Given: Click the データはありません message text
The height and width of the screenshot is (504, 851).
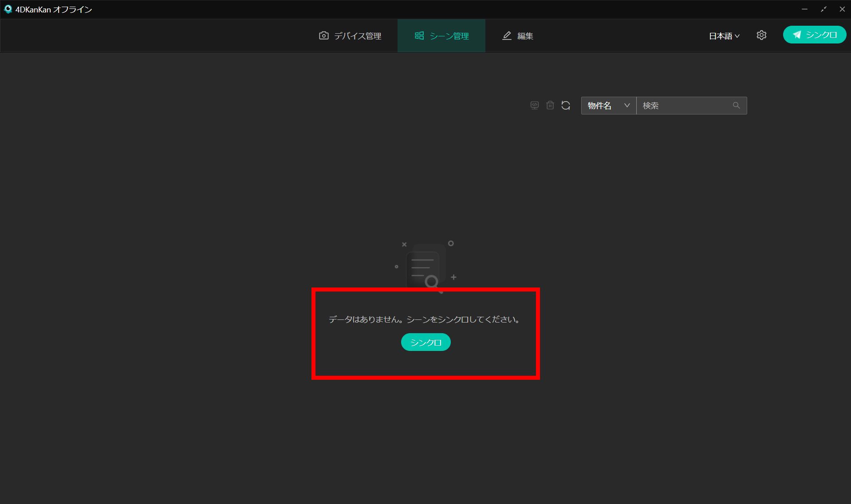Looking at the screenshot, I should coord(425,319).
